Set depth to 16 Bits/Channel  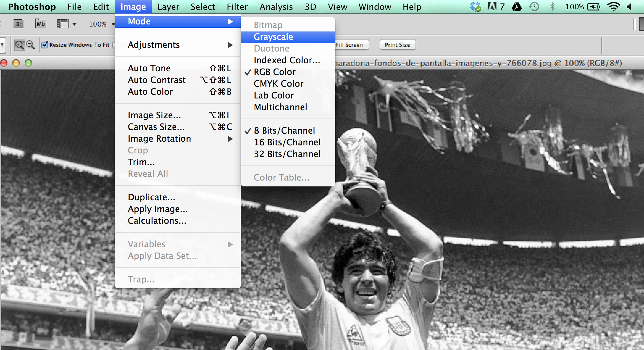[x=288, y=142]
